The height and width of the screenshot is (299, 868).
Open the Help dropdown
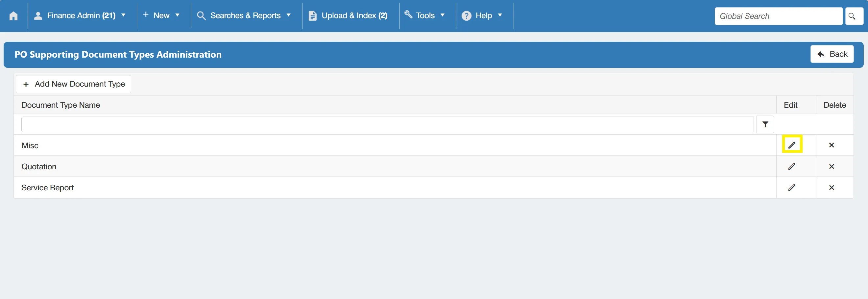pyautogui.click(x=482, y=15)
